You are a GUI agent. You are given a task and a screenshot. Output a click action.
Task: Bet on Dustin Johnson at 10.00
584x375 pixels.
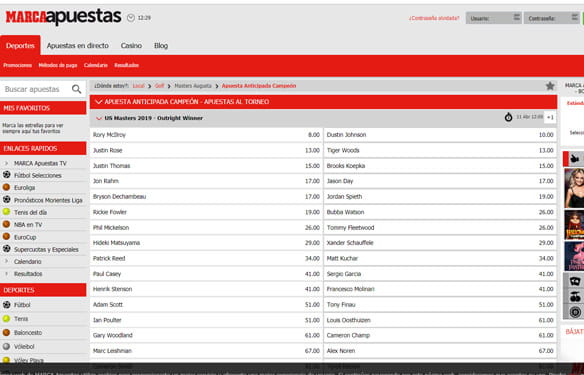click(440, 135)
